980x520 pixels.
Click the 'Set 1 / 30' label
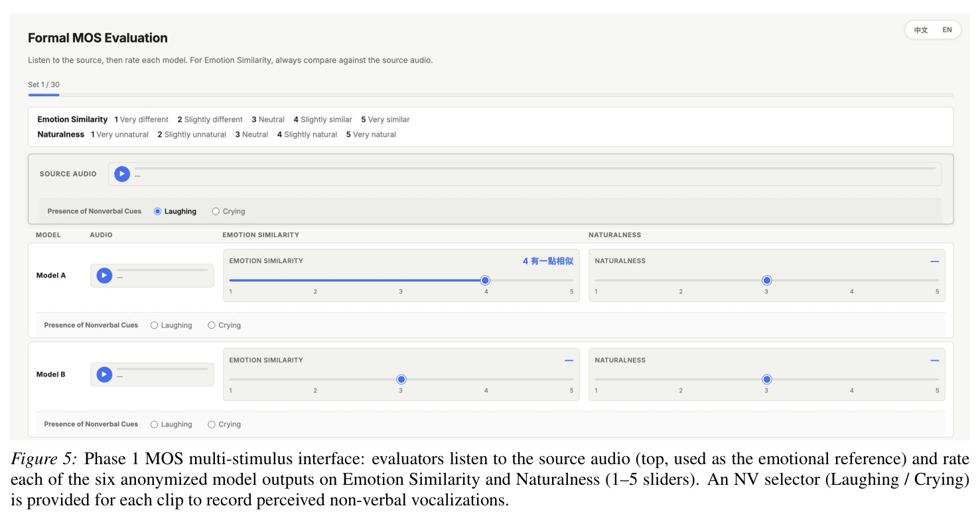[44, 84]
